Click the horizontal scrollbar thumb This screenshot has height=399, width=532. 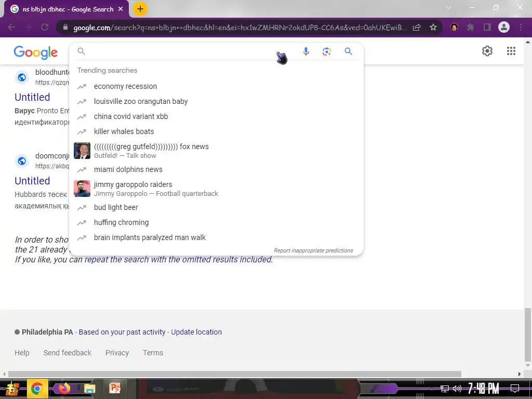coord(234,374)
